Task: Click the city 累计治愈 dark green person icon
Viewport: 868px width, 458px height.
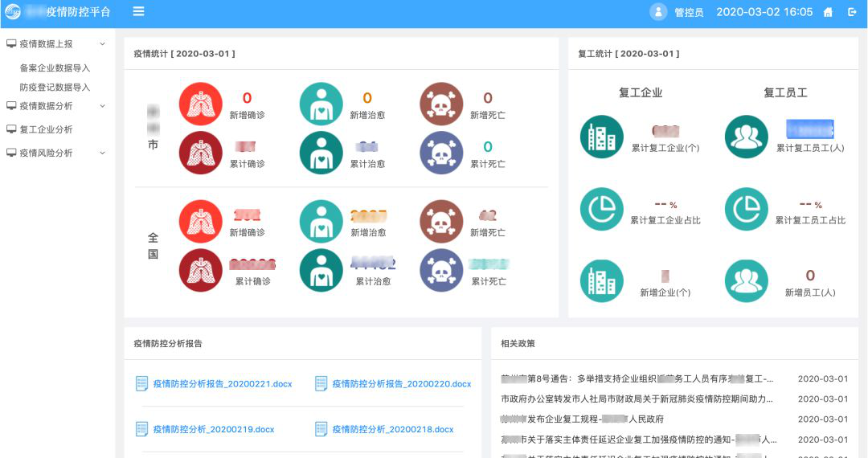Action: tap(321, 153)
